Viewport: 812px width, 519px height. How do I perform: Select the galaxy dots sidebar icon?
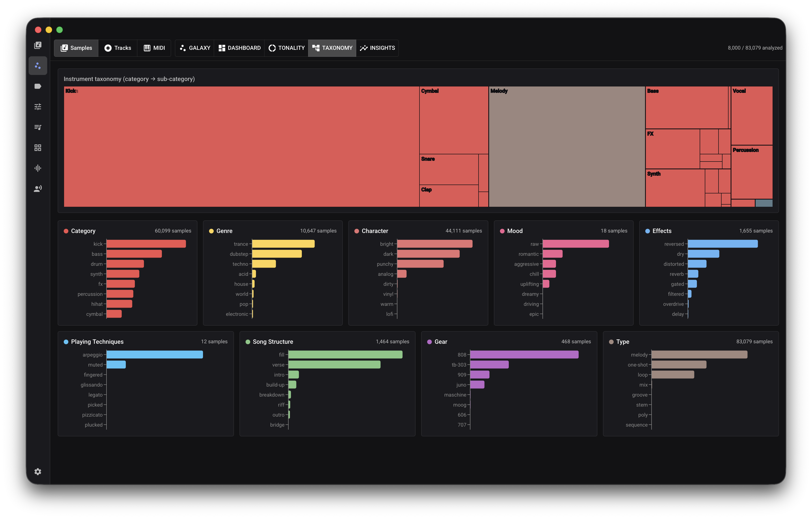pos(38,66)
